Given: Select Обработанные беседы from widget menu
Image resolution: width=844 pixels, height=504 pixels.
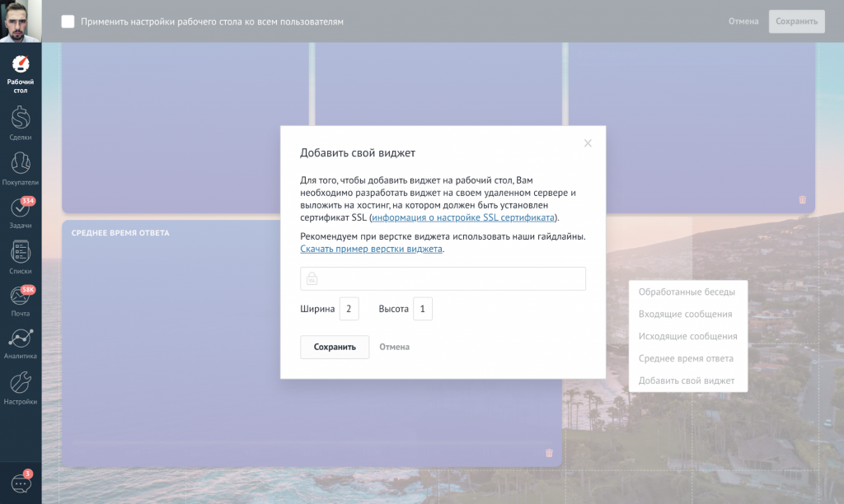Looking at the screenshot, I should tap(687, 292).
